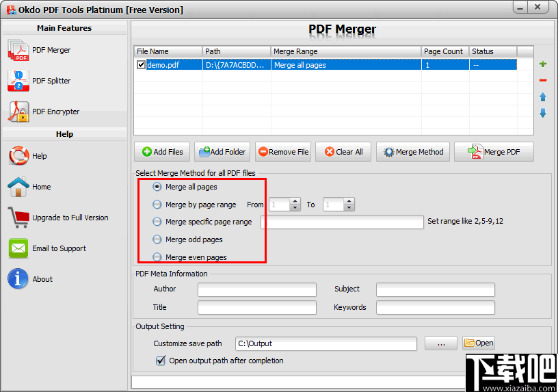Image resolution: width=558 pixels, height=392 pixels.
Task: Move file down with blue arrow
Action: [x=543, y=113]
